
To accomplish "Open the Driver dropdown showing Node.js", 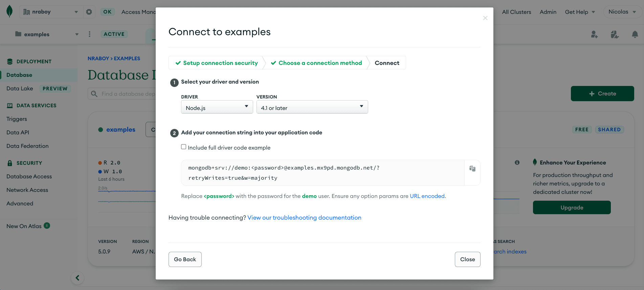I will tap(217, 107).
